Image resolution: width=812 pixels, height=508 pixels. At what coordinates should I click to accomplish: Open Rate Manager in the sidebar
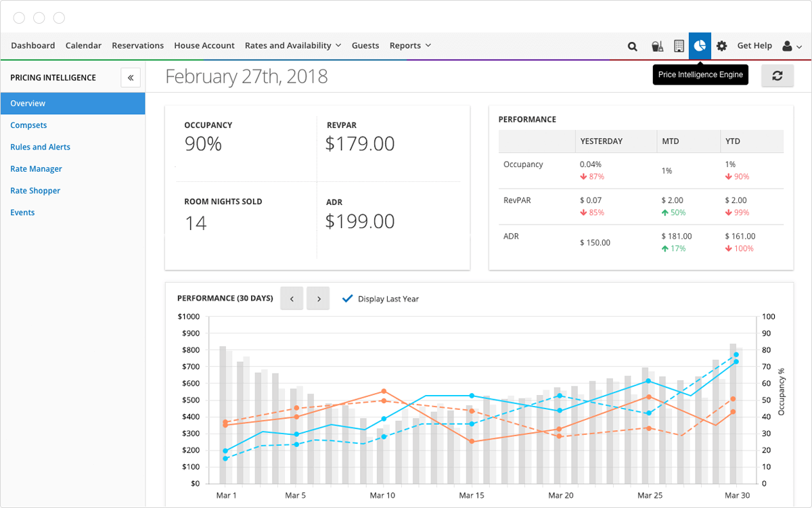coord(36,168)
